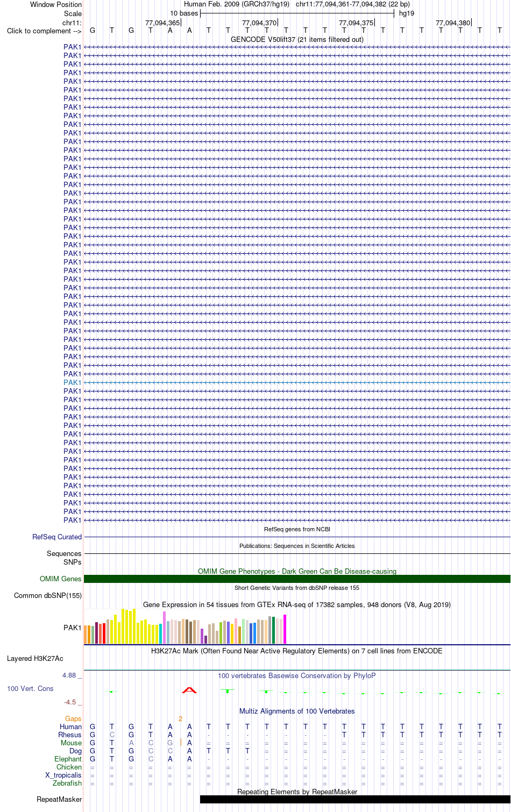Viewport: 511px width, 812px height.
Task: Click the '-4.5' PhyloP lower scale value
Action: tap(70, 702)
